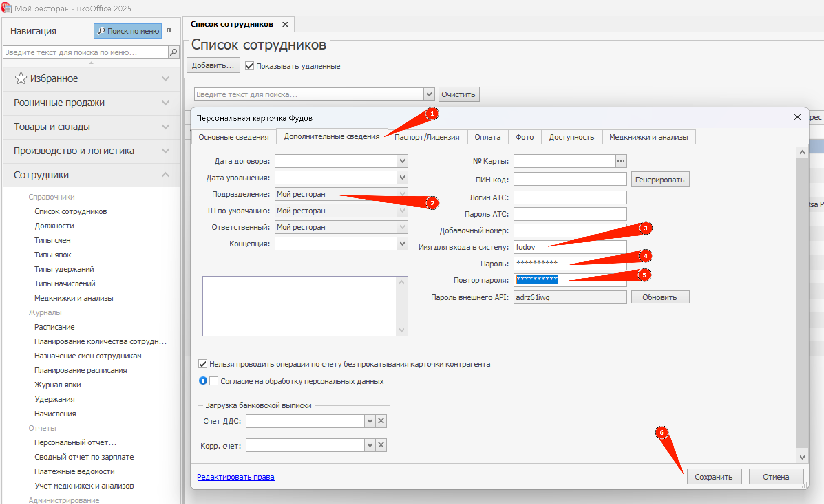Viewport: 824px width, 504px height.
Task: Toggle the Показывать удаленные checkbox
Action: (250, 66)
